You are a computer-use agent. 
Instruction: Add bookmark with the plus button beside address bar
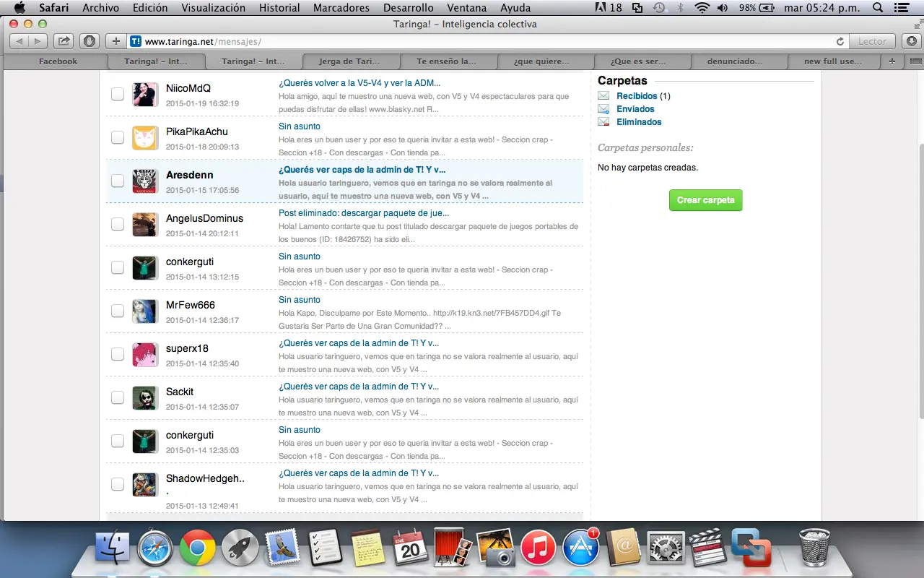coord(116,41)
